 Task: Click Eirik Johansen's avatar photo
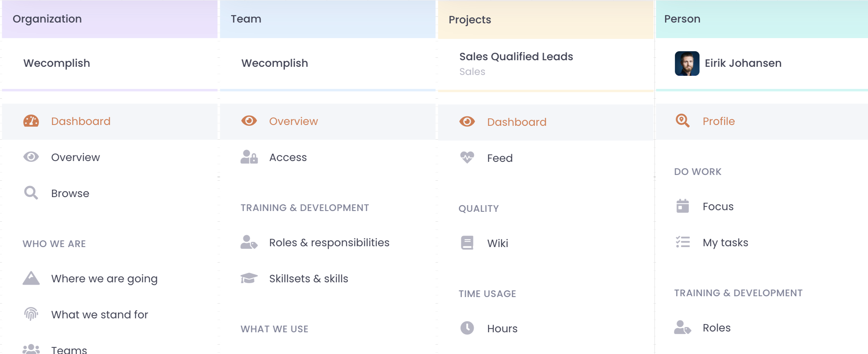(687, 64)
